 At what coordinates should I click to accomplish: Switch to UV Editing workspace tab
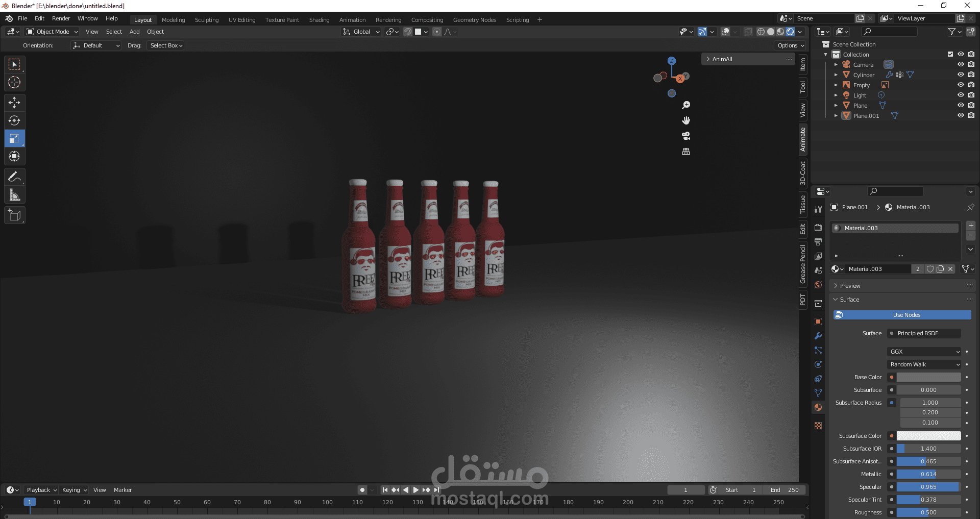242,20
